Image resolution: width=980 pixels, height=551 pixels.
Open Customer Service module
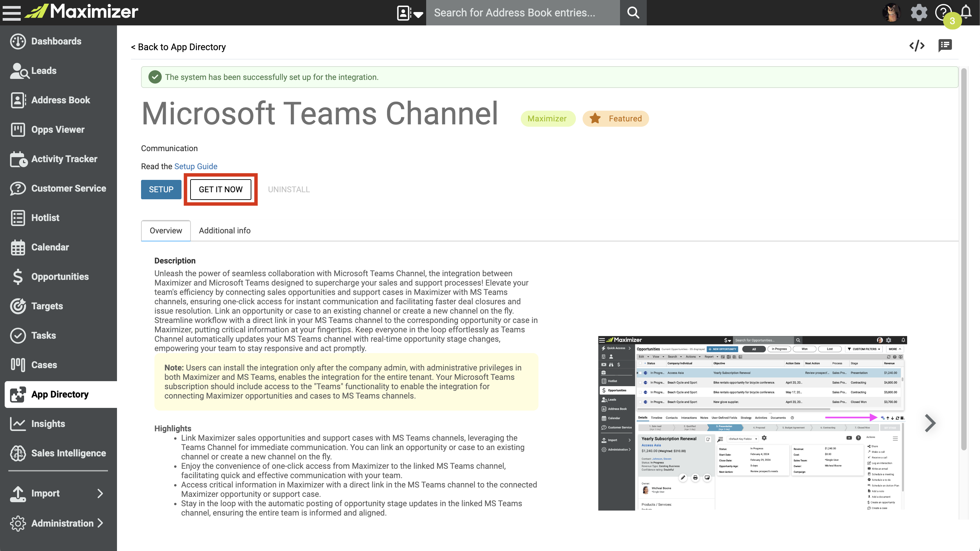point(58,188)
